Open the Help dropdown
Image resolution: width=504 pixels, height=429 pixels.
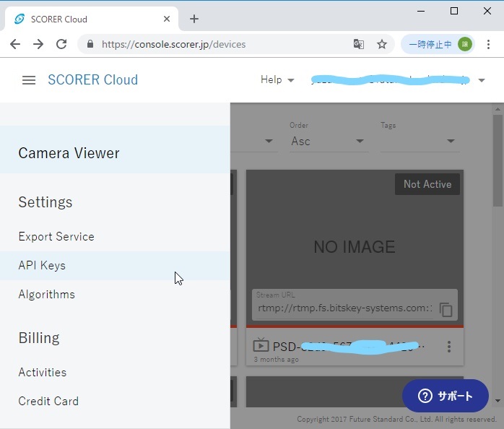coord(277,79)
